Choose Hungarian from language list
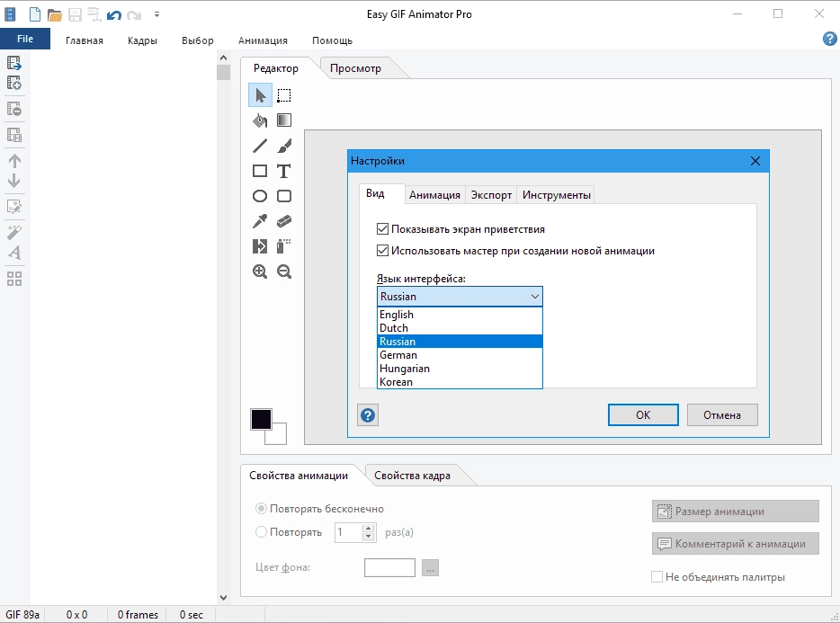The image size is (840, 623). 460,369
